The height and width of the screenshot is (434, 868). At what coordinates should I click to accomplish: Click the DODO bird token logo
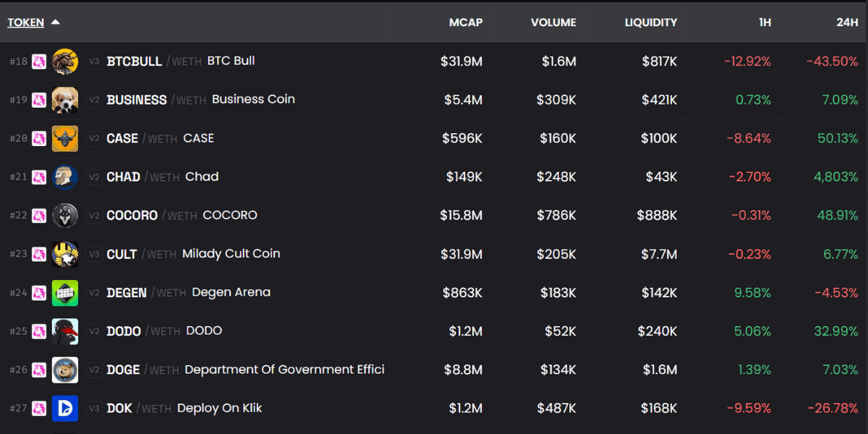click(x=65, y=331)
